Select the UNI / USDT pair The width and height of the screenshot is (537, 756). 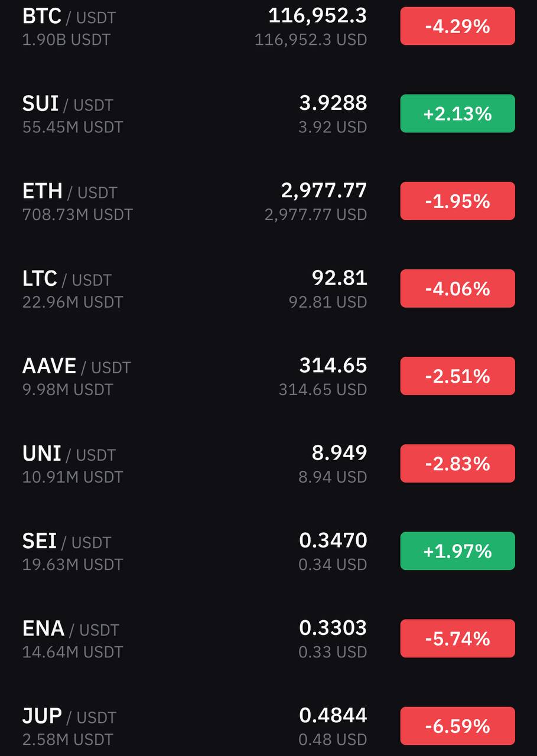(69, 454)
